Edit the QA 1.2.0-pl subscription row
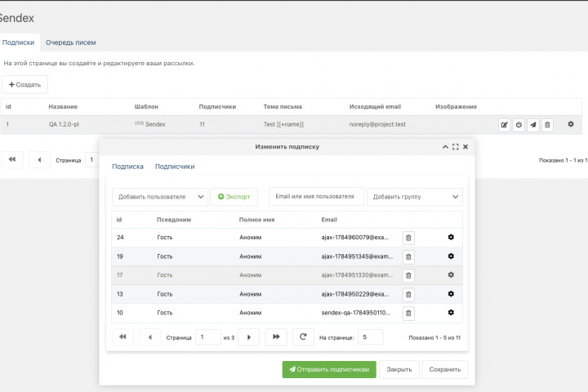588x392 pixels. pyautogui.click(x=505, y=125)
